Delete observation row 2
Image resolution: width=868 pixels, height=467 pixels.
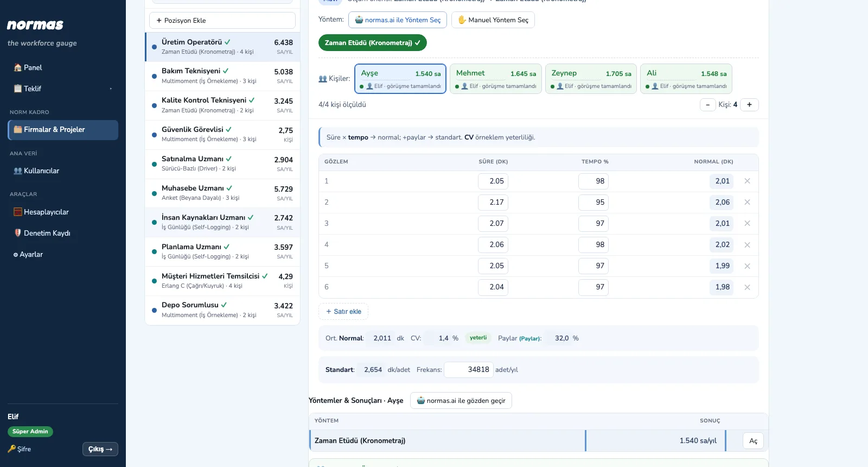tap(747, 203)
